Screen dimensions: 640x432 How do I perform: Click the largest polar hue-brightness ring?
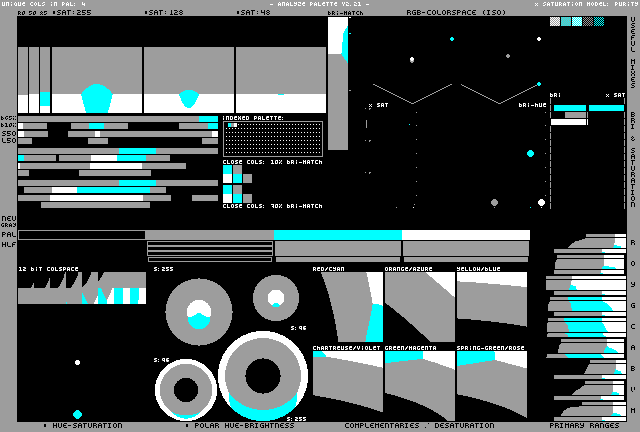click(263, 376)
